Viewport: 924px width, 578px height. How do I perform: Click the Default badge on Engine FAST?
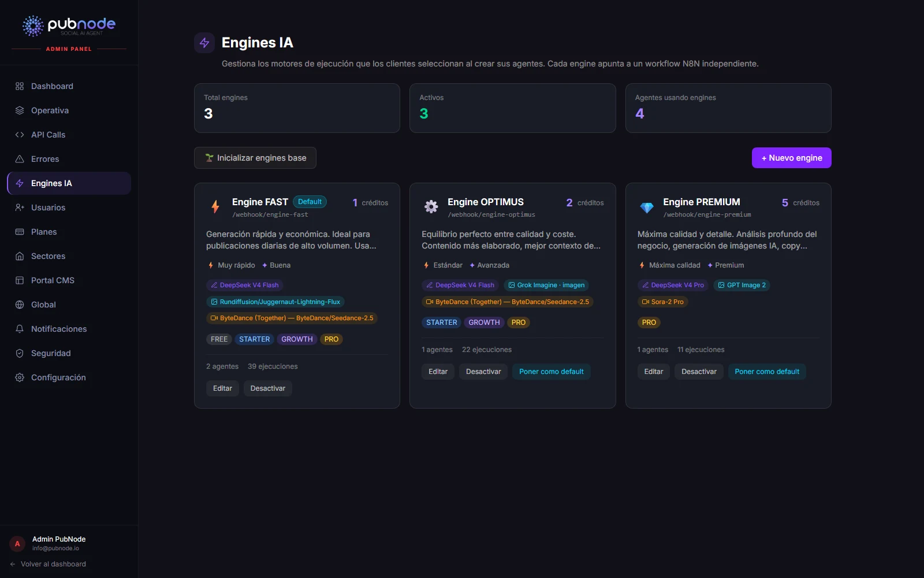pos(310,202)
